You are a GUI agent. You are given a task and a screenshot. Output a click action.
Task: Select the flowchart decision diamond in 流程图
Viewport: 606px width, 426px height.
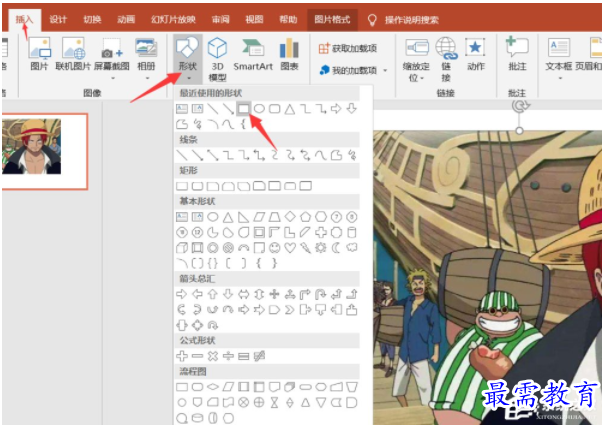tap(213, 387)
